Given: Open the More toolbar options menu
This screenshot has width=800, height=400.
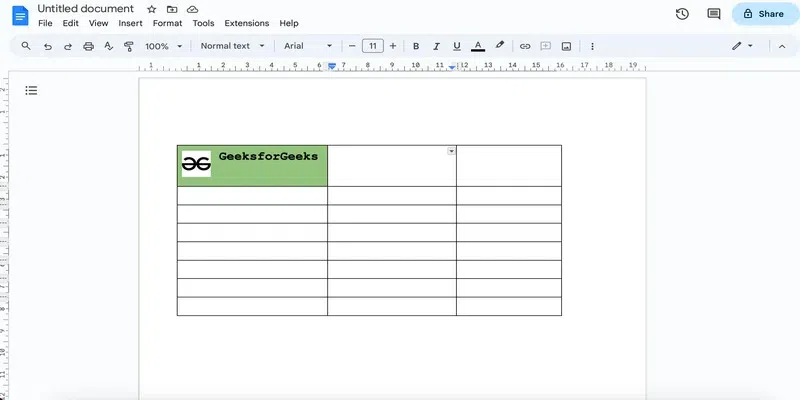Looking at the screenshot, I should point(592,46).
